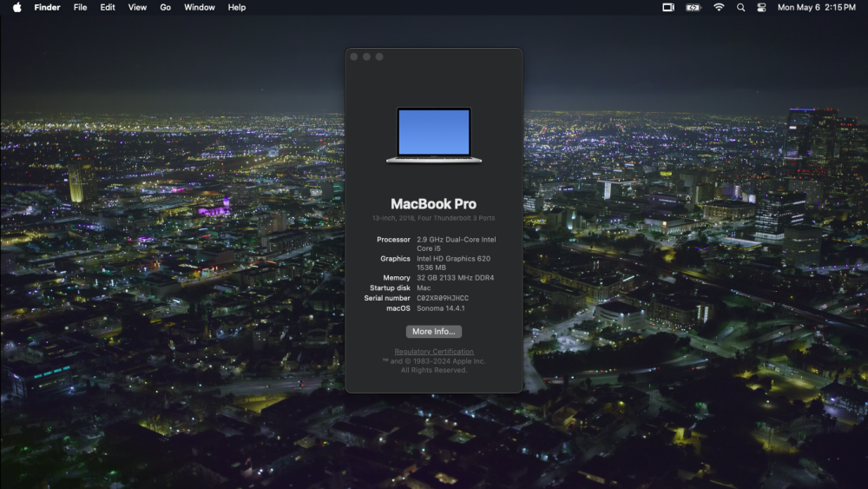The width and height of the screenshot is (868, 489).
Task: Select the processor value 2.9 GHz Dual-Core
Action: click(x=457, y=244)
